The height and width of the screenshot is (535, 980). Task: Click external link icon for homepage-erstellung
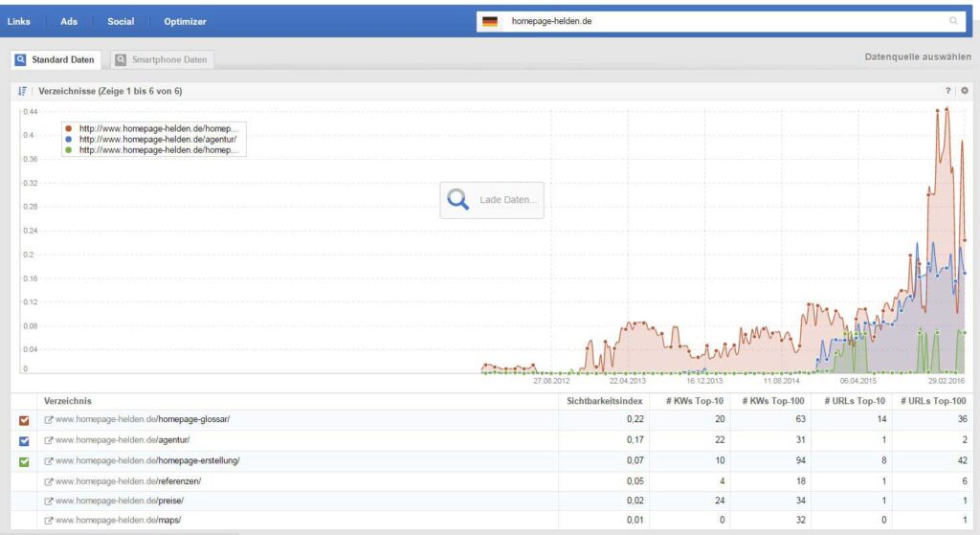48,461
